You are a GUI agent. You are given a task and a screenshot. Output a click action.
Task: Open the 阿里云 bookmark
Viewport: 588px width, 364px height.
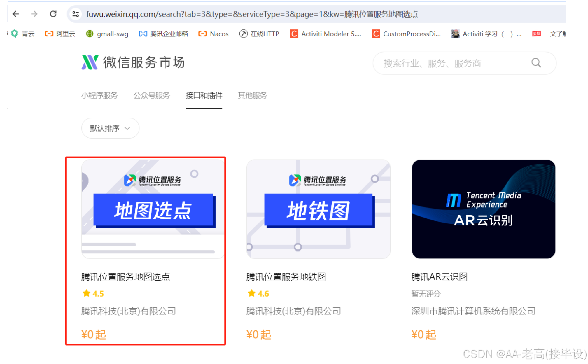point(60,34)
